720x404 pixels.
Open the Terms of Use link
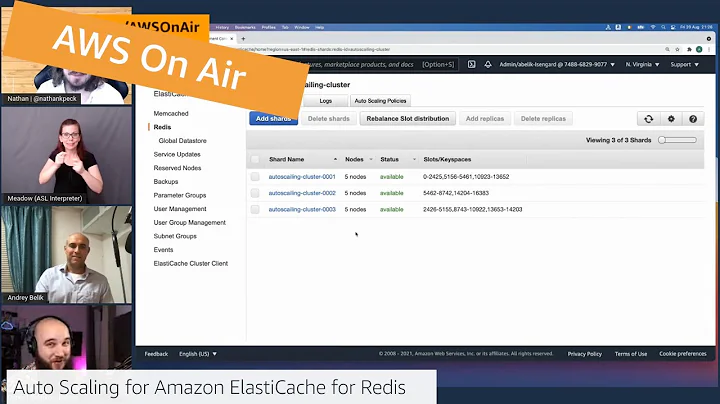(x=631, y=354)
